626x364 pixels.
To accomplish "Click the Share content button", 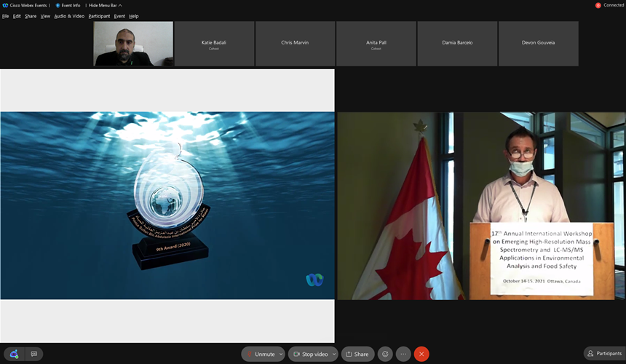I will pyautogui.click(x=357, y=354).
